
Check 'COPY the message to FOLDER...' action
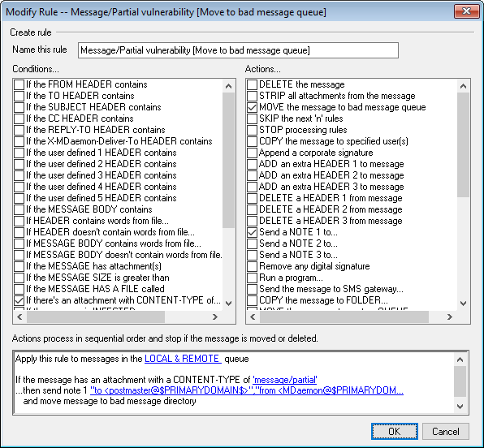pos(253,300)
